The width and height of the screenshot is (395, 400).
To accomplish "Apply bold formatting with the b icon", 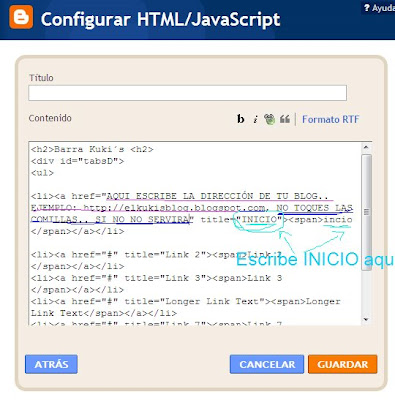I will pos(241,119).
